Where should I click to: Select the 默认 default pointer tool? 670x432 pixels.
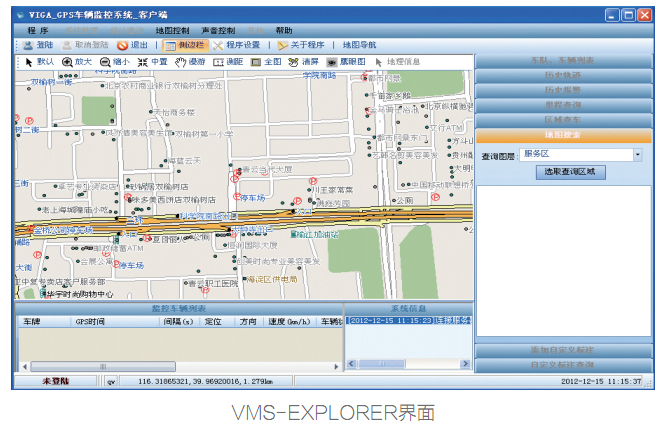[x=40, y=62]
